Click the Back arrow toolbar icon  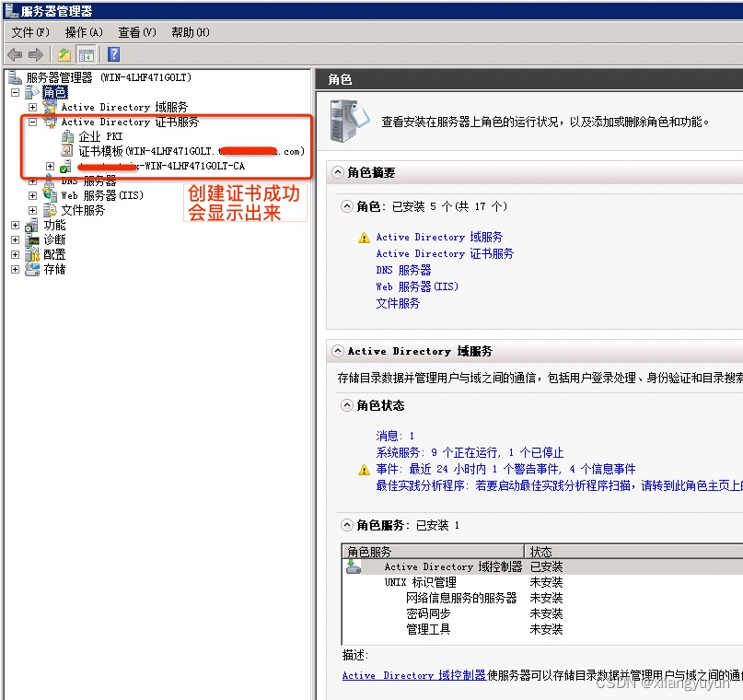[x=15, y=54]
